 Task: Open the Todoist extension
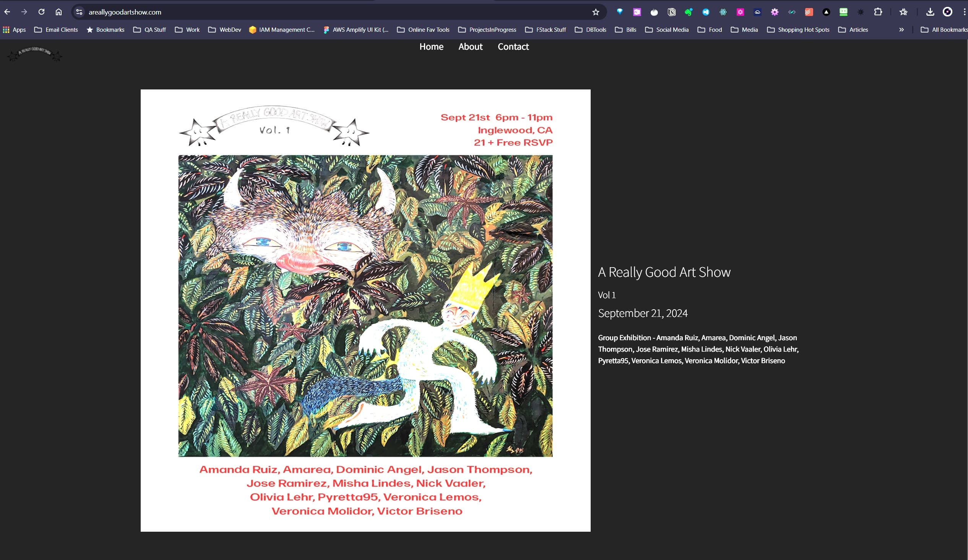click(809, 12)
